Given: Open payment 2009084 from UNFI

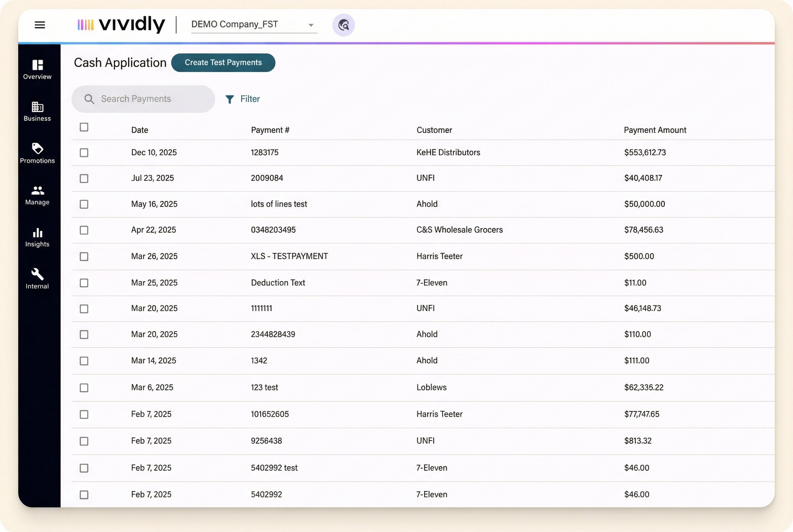Looking at the screenshot, I should click(x=267, y=178).
